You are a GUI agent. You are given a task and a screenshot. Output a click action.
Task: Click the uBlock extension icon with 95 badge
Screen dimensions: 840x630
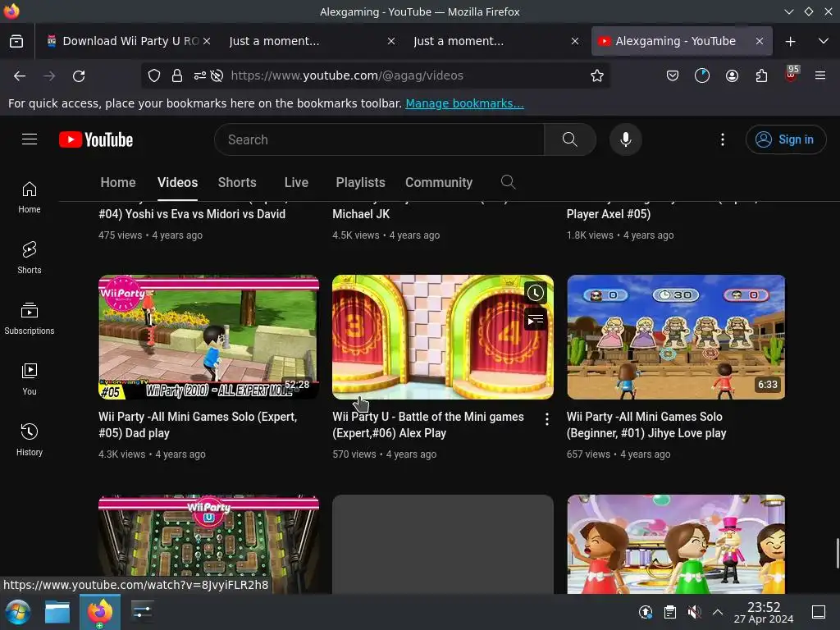coord(792,75)
